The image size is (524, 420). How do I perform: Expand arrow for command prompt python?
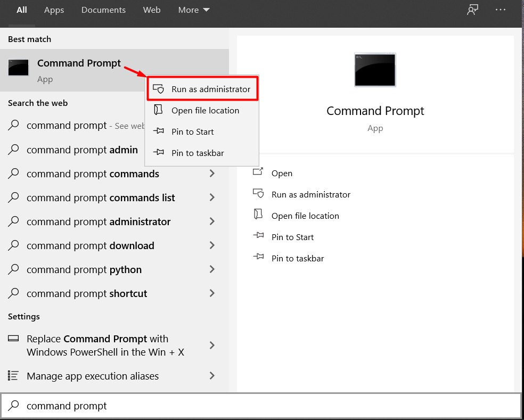pos(212,269)
